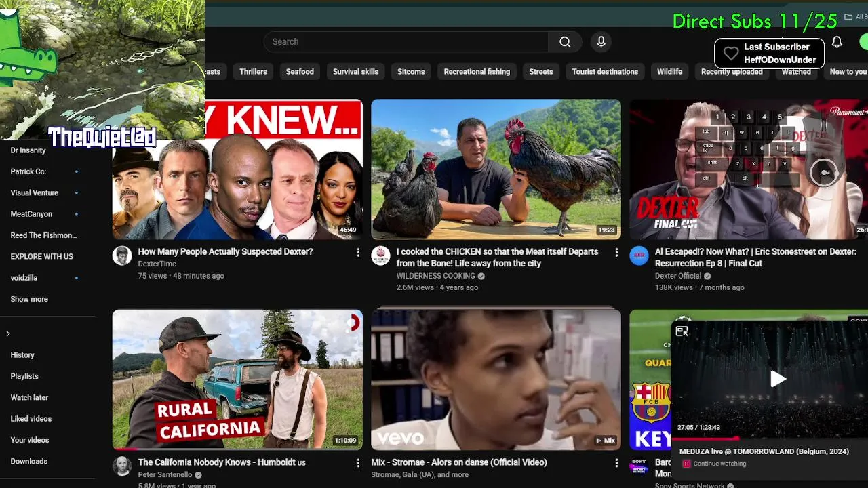Seek on the miniplayer red progress bar
The height and width of the screenshot is (488, 868).
tap(770, 439)
